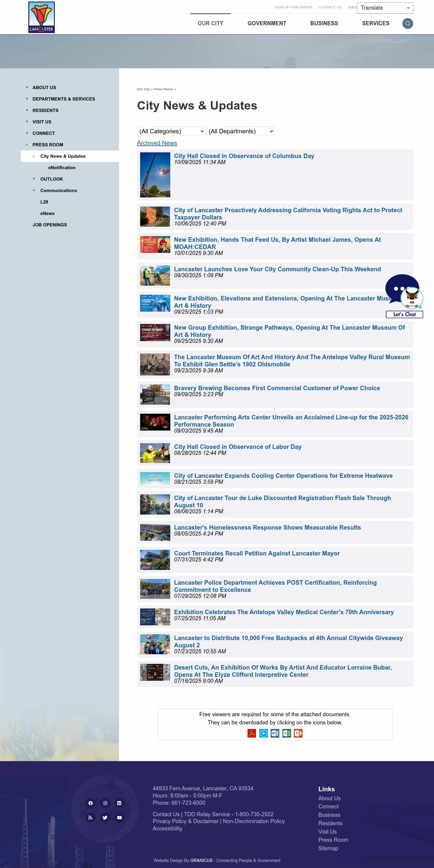Click the Hands That Feed Us thumbnail
The width and height of the screenshot is (434, 868).
click(155, 244)
